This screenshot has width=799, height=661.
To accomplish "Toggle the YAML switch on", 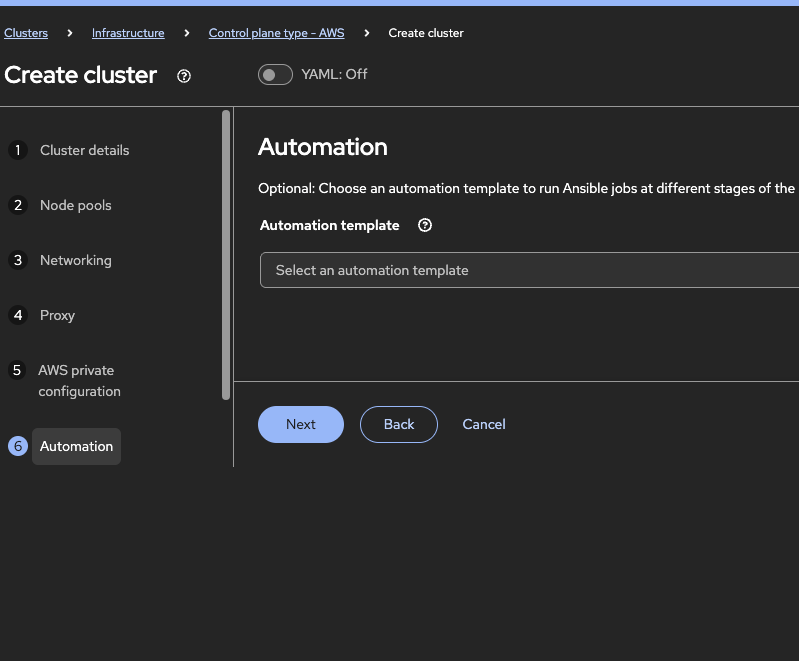I will [x=275, y=74].
